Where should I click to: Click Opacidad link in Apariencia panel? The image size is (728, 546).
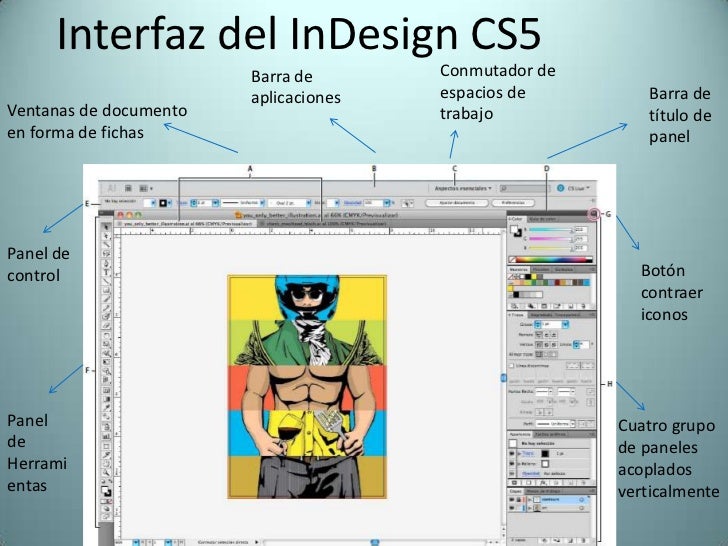coord(530,474)
